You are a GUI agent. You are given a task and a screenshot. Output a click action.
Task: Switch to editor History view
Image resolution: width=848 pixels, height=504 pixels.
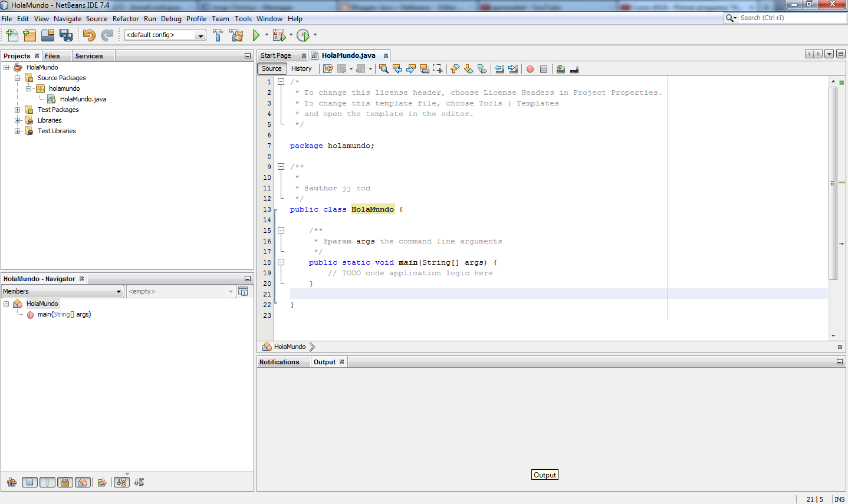pyautogui.click(x=301, y=68)
